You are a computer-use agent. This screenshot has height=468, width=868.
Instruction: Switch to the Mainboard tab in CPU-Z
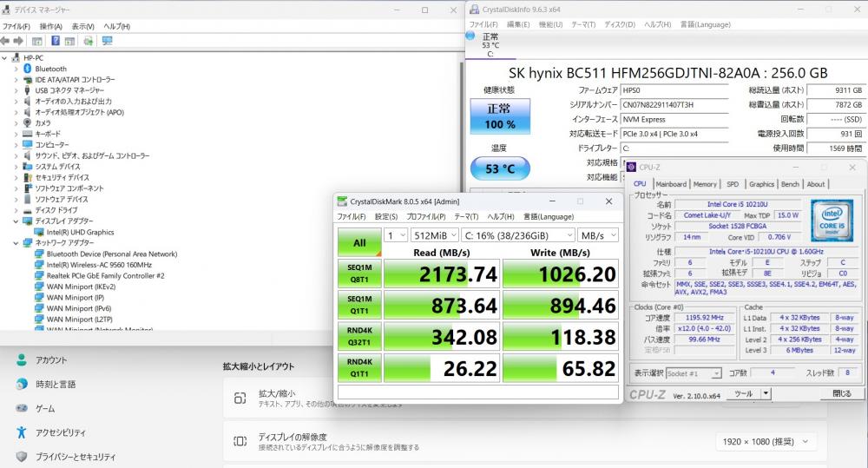(x=671, y=184)
